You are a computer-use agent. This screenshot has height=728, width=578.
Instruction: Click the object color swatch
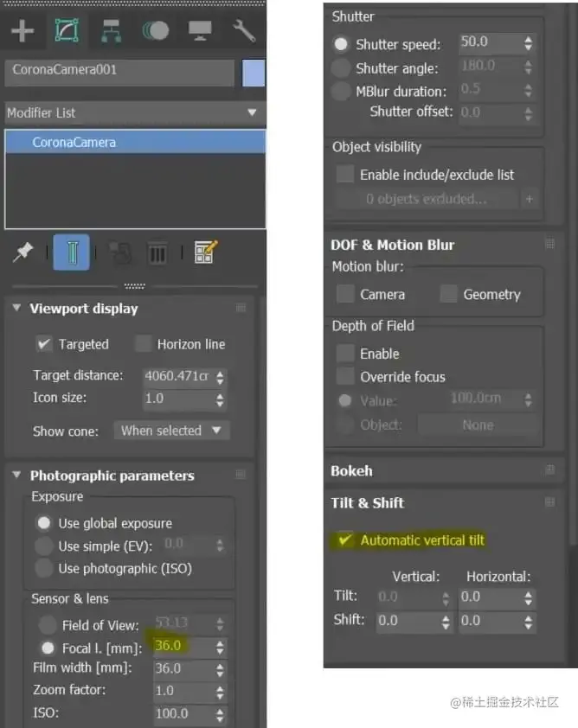pyautogui.click(x=254, y=73)
